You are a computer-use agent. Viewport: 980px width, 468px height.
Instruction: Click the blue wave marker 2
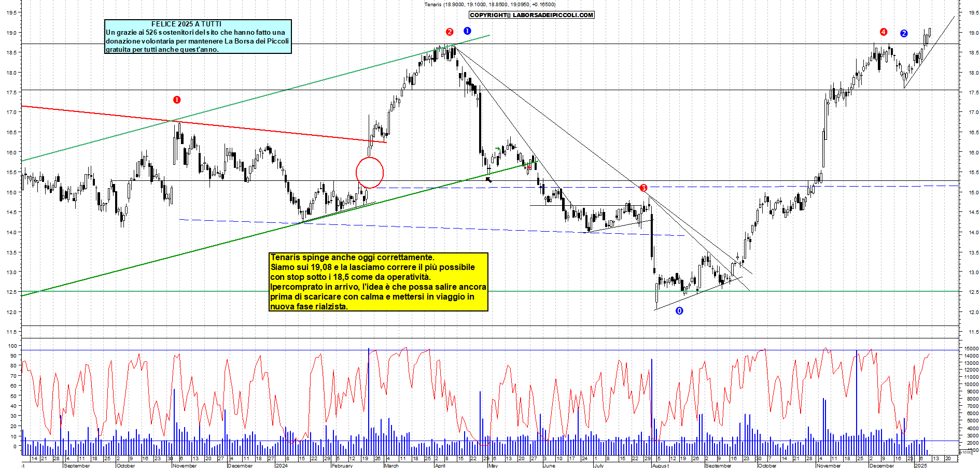[904, 33]
